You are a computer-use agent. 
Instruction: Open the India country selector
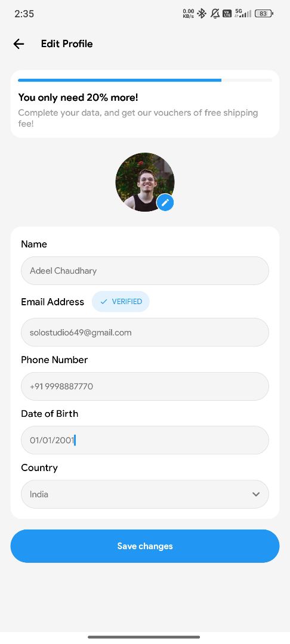tap(145, 494)
